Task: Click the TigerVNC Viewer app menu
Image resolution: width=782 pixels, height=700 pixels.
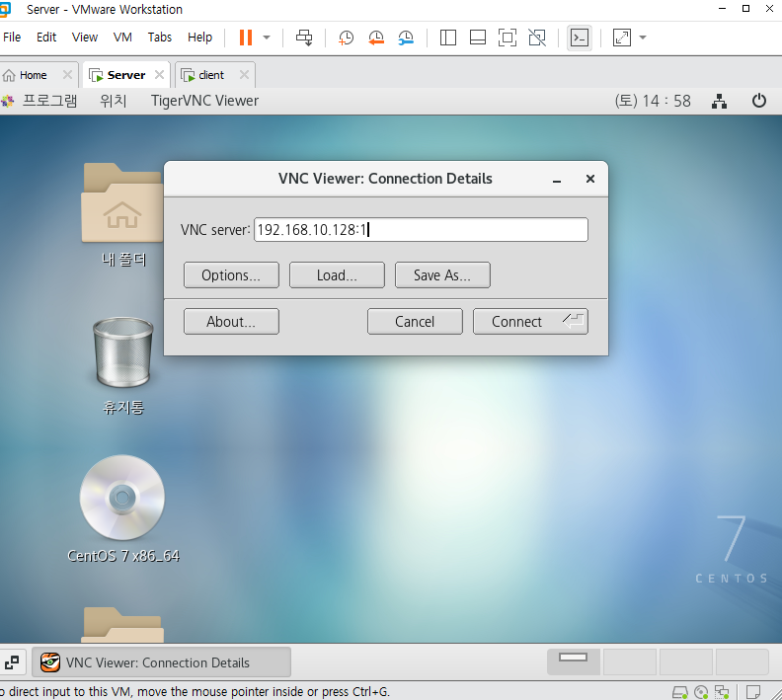Action: pos(204,101)
